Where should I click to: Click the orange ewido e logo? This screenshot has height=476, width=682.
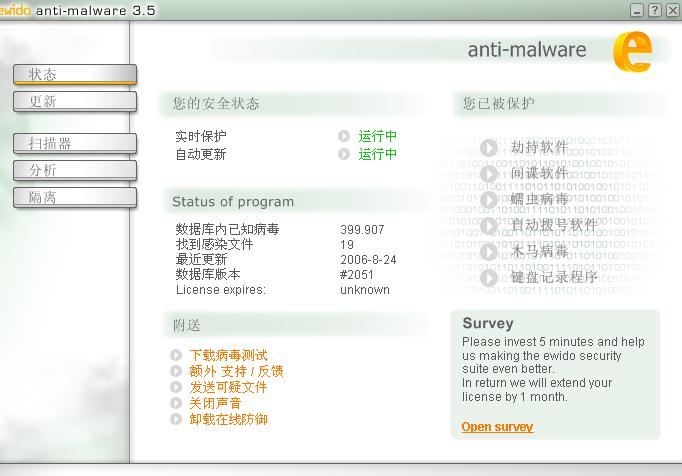pyautogui.click(x=633, y=51)
